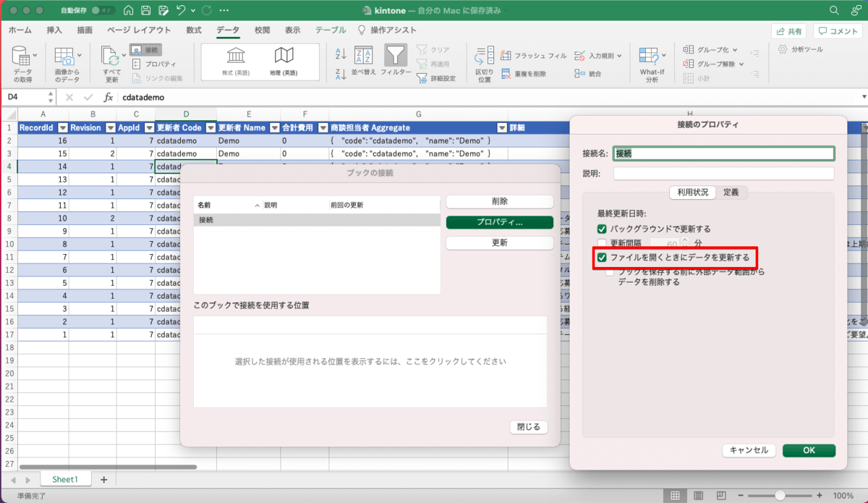The height and width of the screenshot is (503, 868).
Task: Click the 更新 button in ブックの接続
Action: pos(499,243)
